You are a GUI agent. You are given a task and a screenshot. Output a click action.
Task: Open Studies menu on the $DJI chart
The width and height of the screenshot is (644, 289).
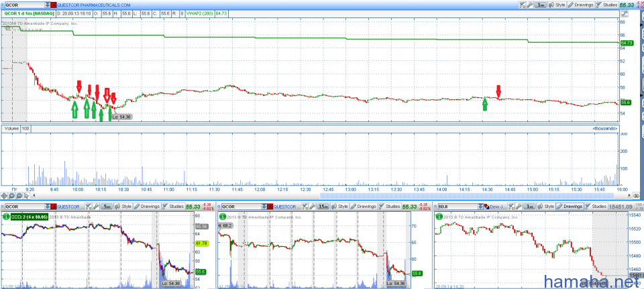tap(596, 207)
